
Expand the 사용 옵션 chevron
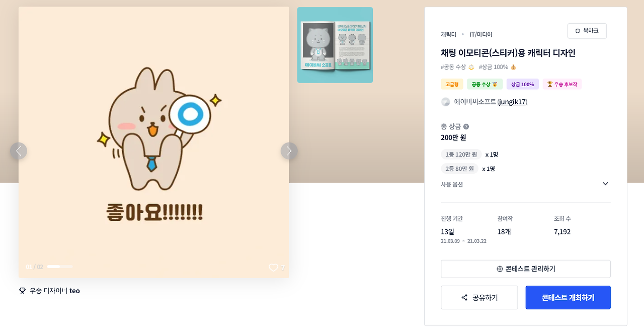(605, 184)
